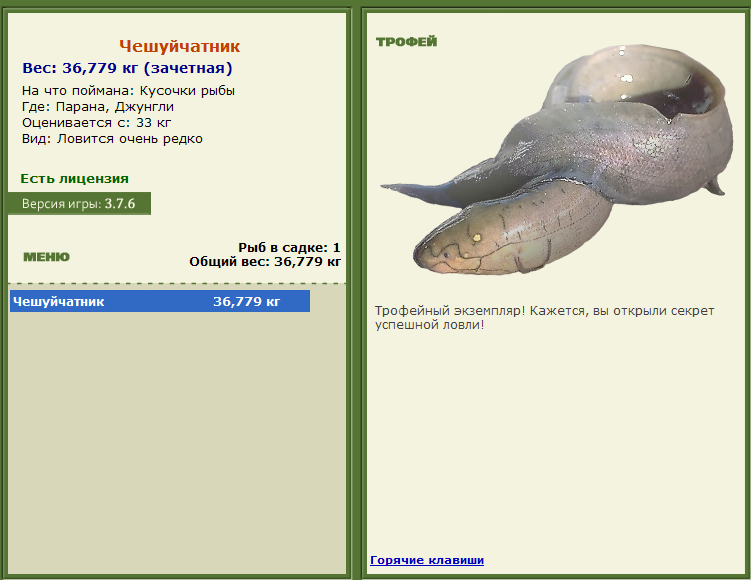The width and height of the screenshot is (751, 580).
Task: Click the orange Чешуйчатник title heading
Action: (x=179, y=46)
